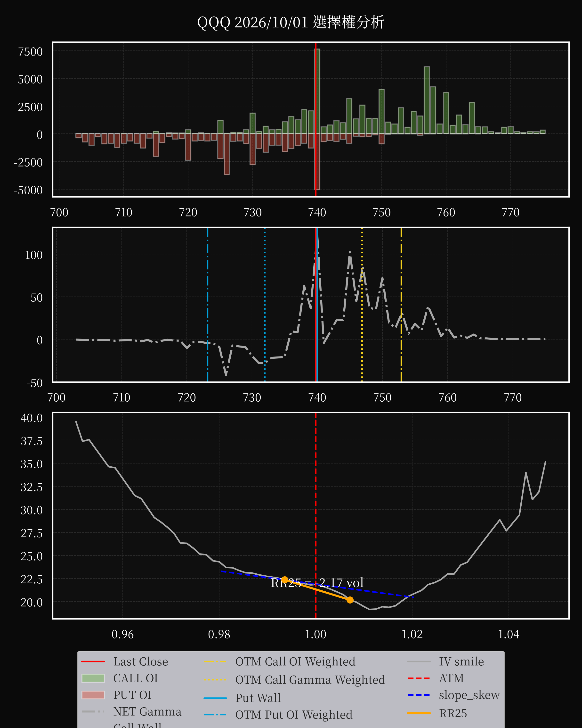582x728 pixels.
Task: Click the 770 x-axis label on gamma chart
Action: (x=512, y=397)
